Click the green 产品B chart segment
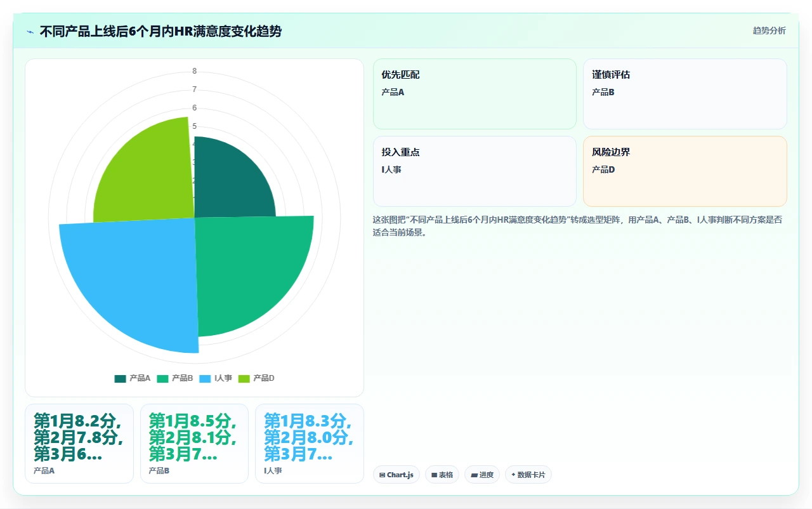 pos(247,270)
